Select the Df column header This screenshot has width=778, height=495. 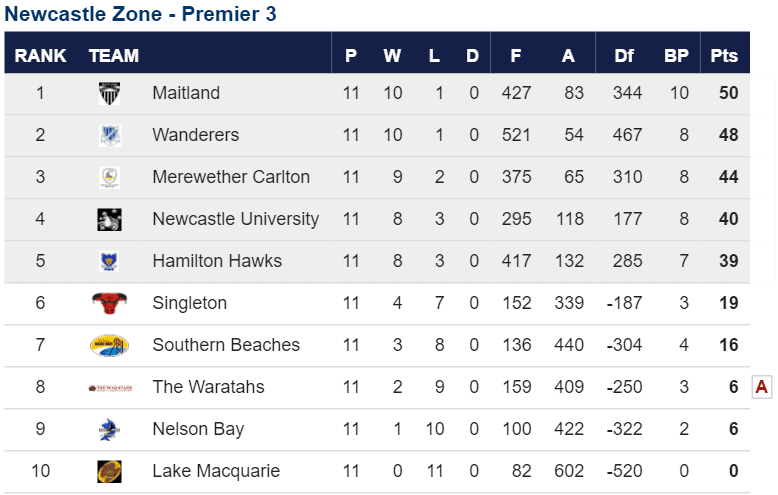point(624,56)
